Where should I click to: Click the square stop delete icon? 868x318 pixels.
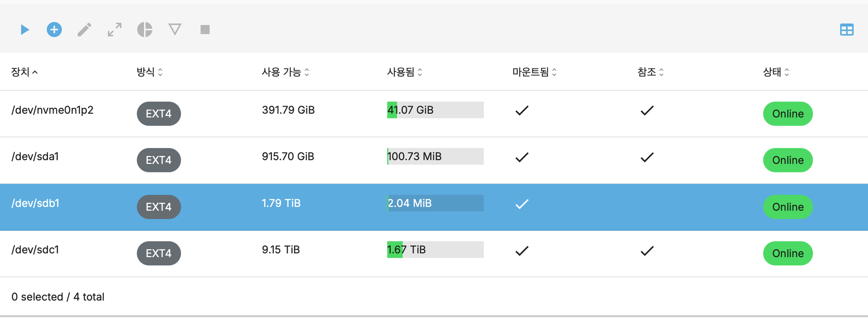[x=205, y=30]
